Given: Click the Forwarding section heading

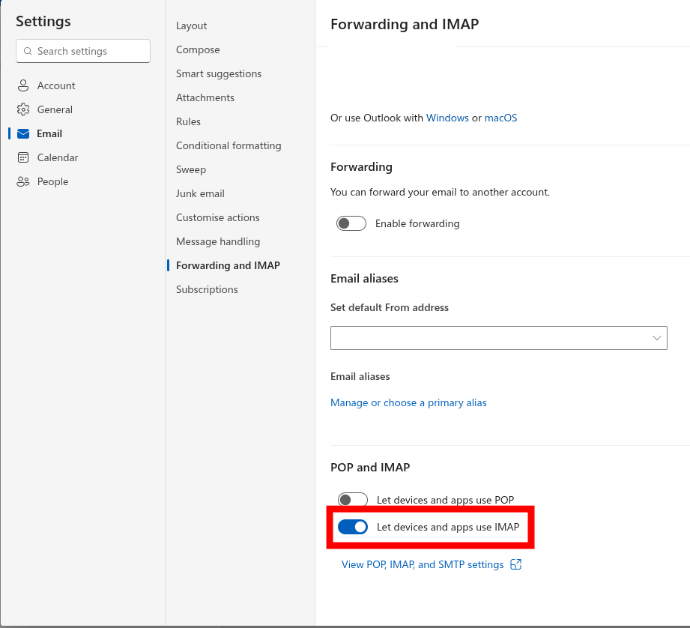Looking at the screenshot, I should click(x=361, y=167).
